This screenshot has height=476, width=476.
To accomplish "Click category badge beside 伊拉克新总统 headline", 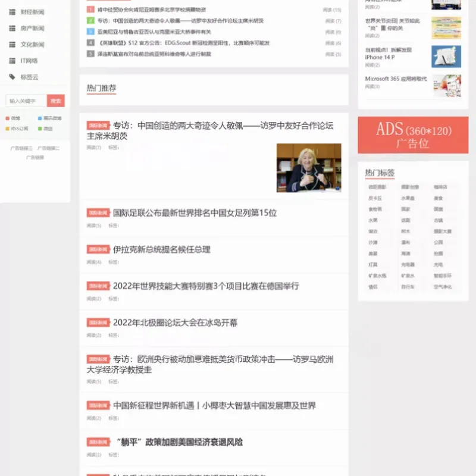I will click(98, 249).
